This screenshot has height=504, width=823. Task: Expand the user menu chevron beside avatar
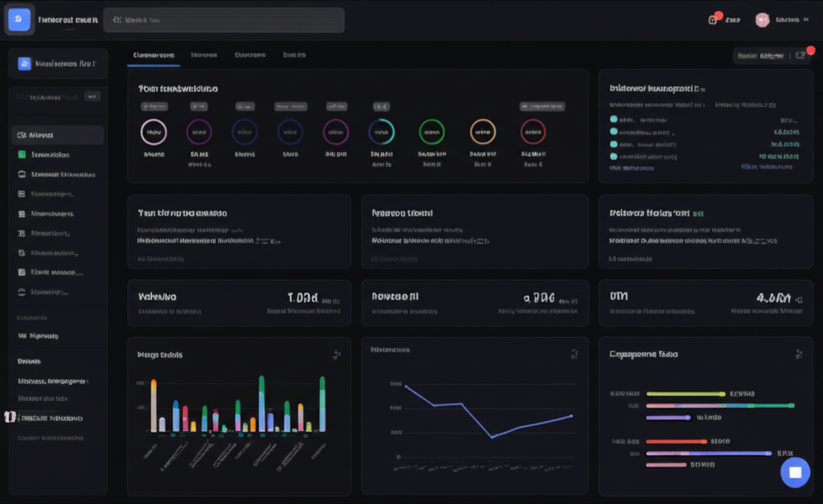(x=805, y=20)
